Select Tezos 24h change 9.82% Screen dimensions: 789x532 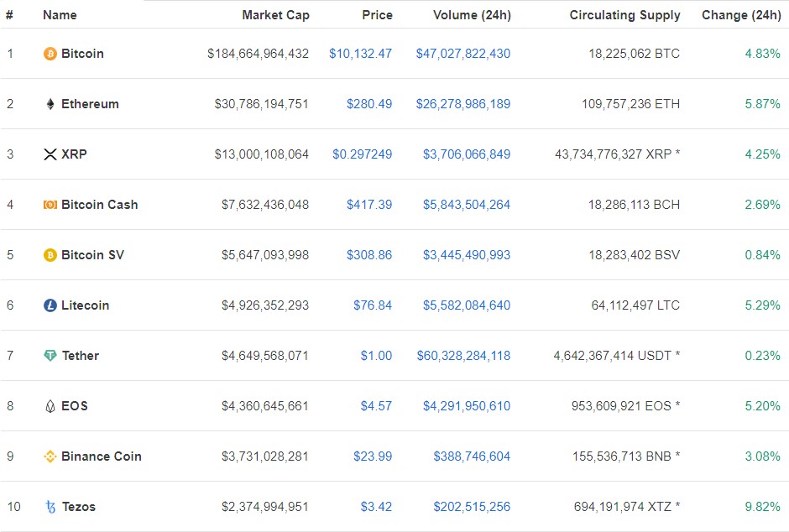coord(762,506)
